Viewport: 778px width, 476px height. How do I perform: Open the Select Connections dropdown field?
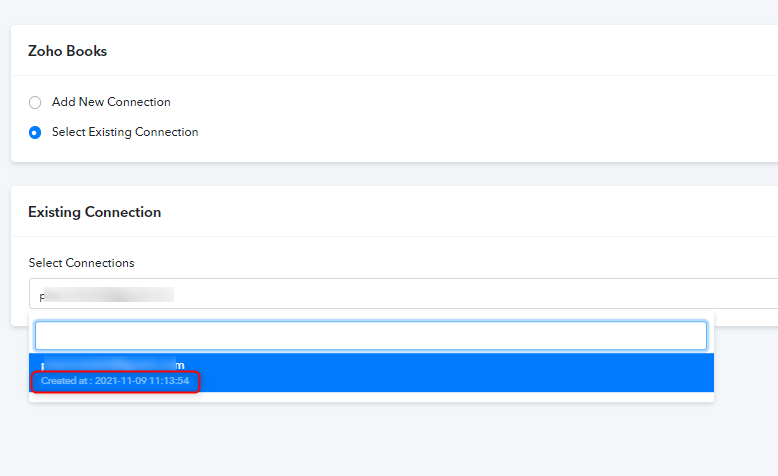coord(403,294)
